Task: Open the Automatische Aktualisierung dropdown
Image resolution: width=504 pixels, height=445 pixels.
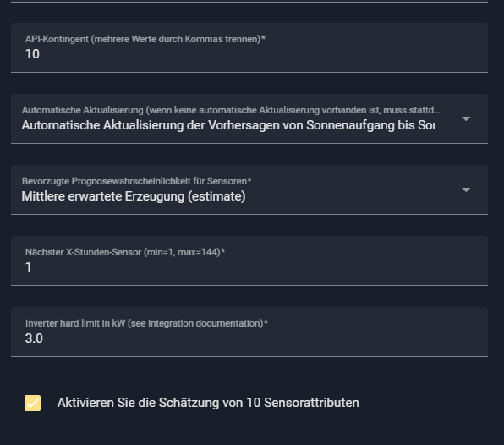Action: [249, 118]
